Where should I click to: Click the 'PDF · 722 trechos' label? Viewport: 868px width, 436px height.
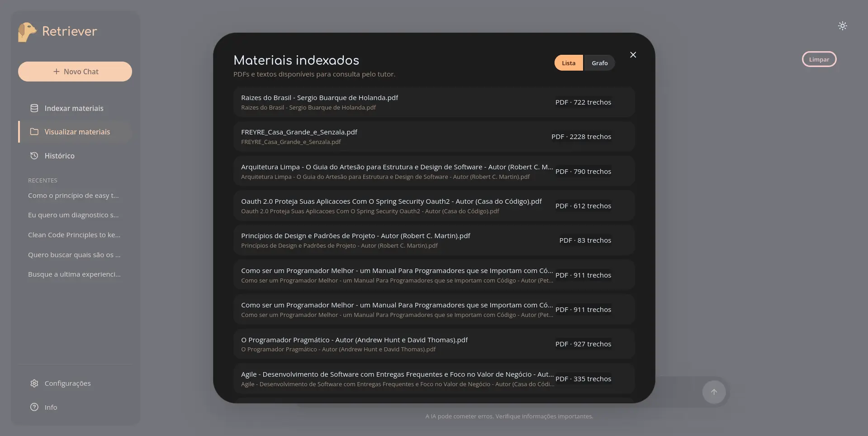coord(583,102)
